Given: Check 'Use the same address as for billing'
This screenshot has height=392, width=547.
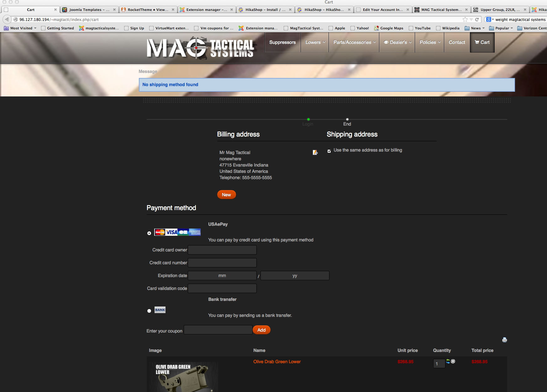Looking at the screenshot, I should point(329,151).
